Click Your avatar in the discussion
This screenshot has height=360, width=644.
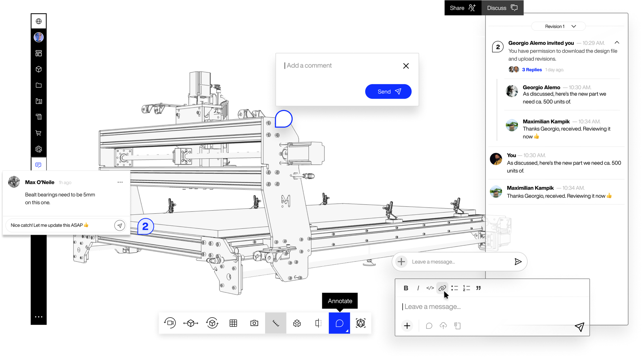(496, 159)
